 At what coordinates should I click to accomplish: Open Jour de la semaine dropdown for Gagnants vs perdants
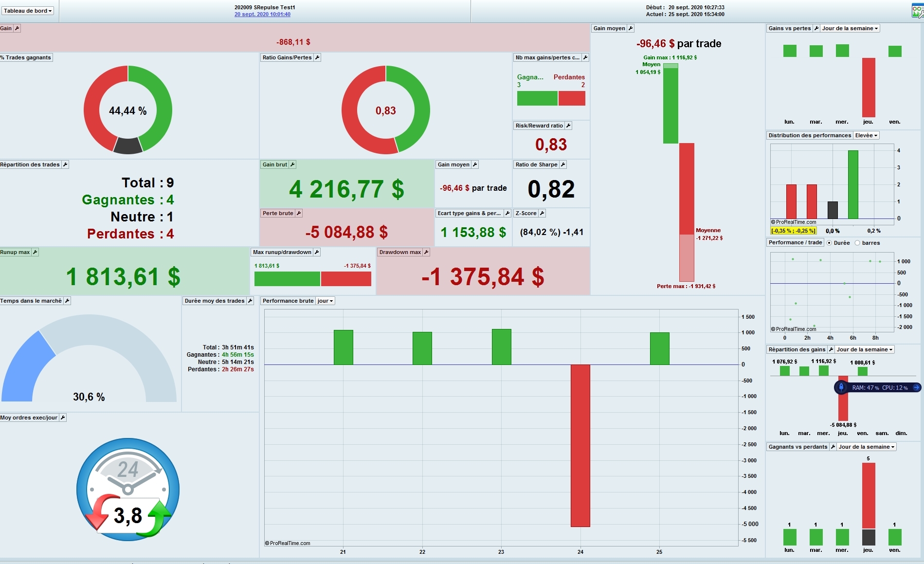867,447
